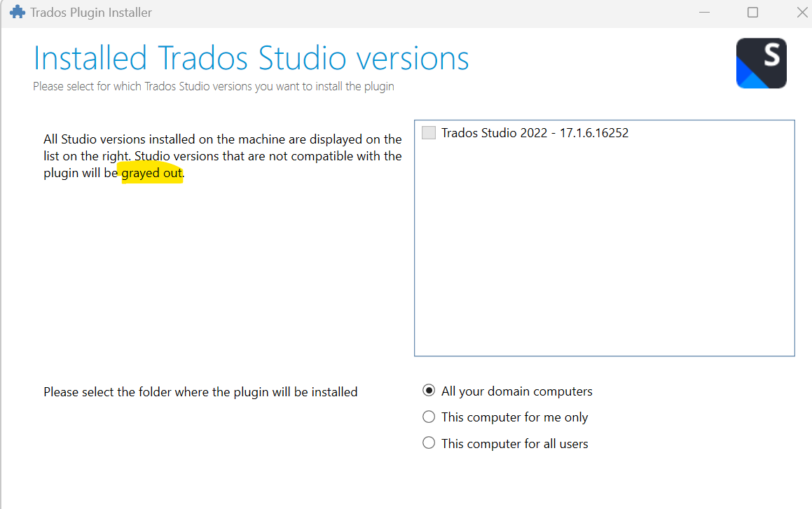Click the Trados Plugin Installer title text
Image resolution: width=812 pixels, height=509 pixels.
coord(91,13)
